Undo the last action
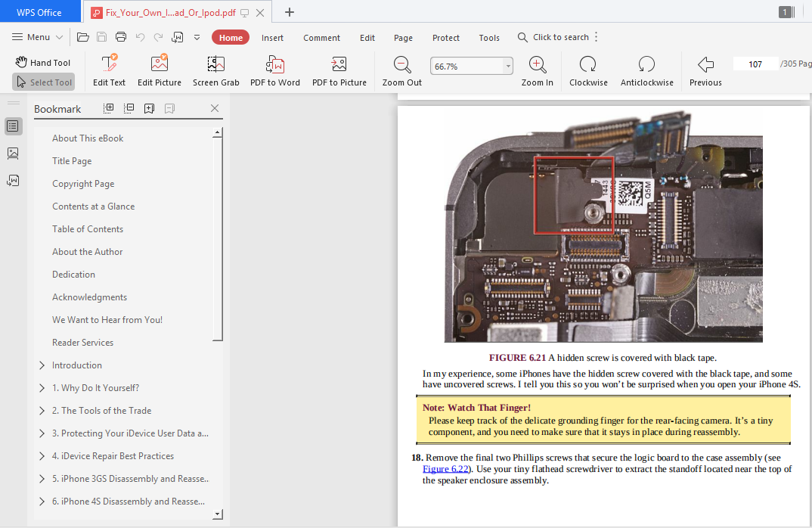Screen dimensions: 812x528 [140, 37]
